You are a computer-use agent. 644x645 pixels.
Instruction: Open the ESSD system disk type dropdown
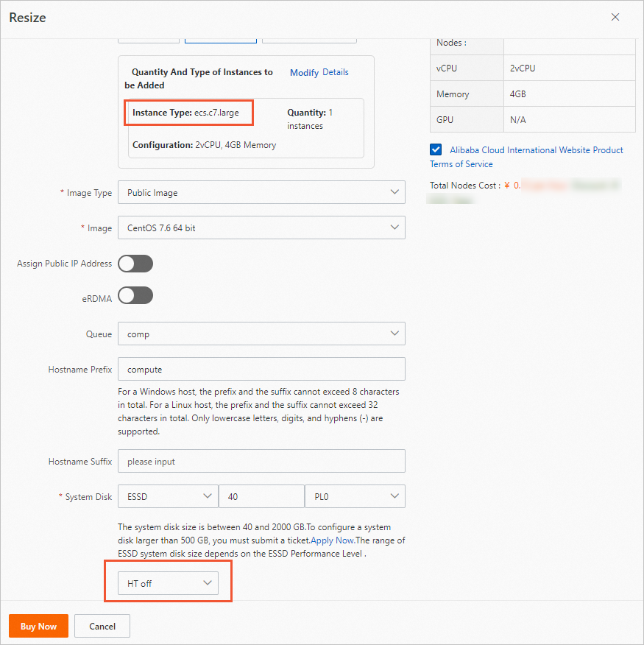167,496
